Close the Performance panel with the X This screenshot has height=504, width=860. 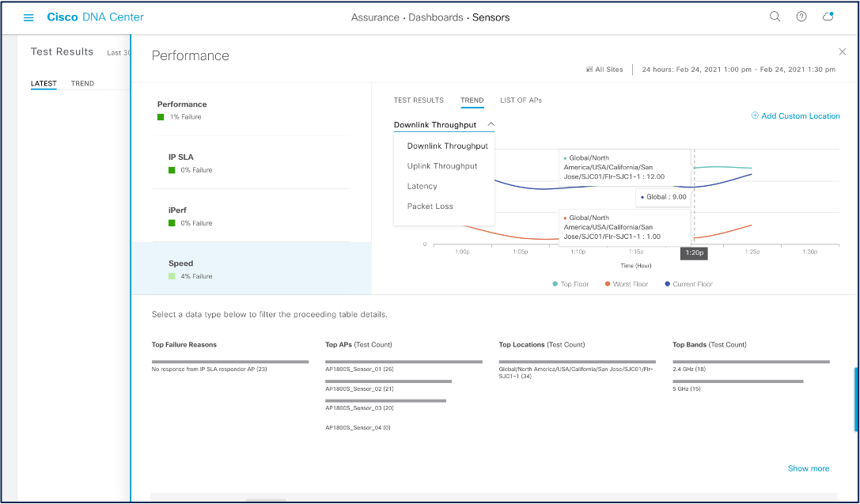(843, 51)
